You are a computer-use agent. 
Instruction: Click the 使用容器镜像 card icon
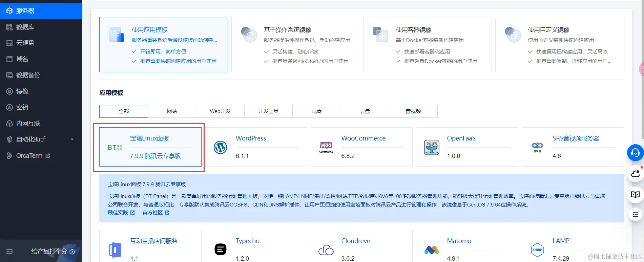click(380, 35)
